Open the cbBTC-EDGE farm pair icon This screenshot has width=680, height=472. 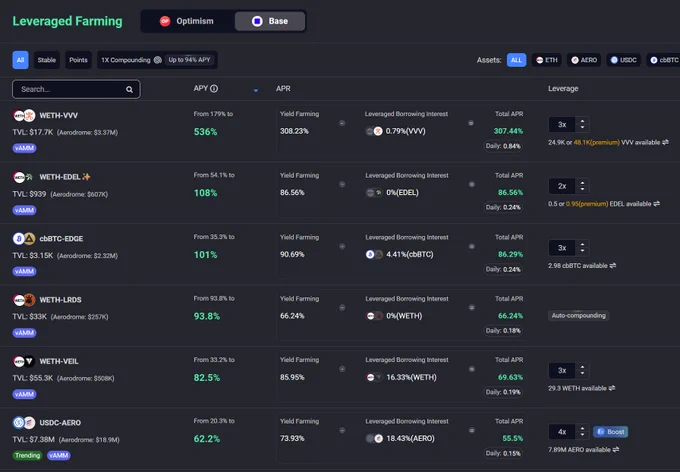[24, 239]
